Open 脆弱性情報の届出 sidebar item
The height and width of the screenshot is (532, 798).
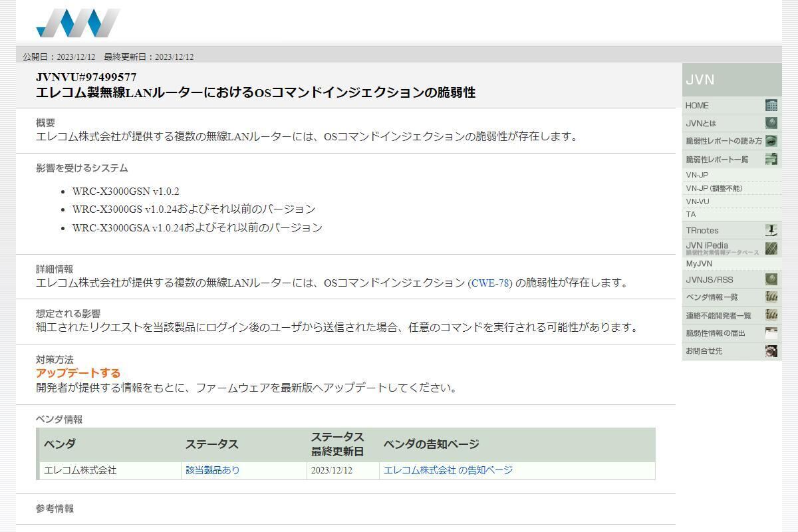point(731,333)
